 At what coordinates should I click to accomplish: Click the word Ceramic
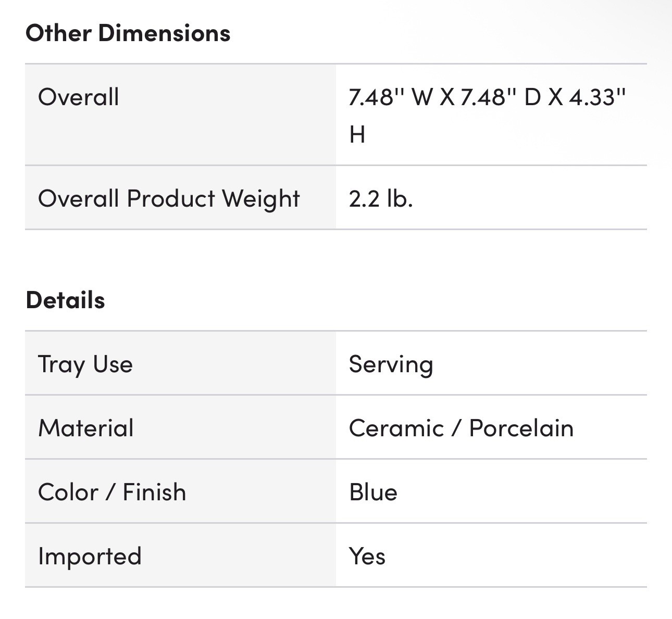(396, 428)
